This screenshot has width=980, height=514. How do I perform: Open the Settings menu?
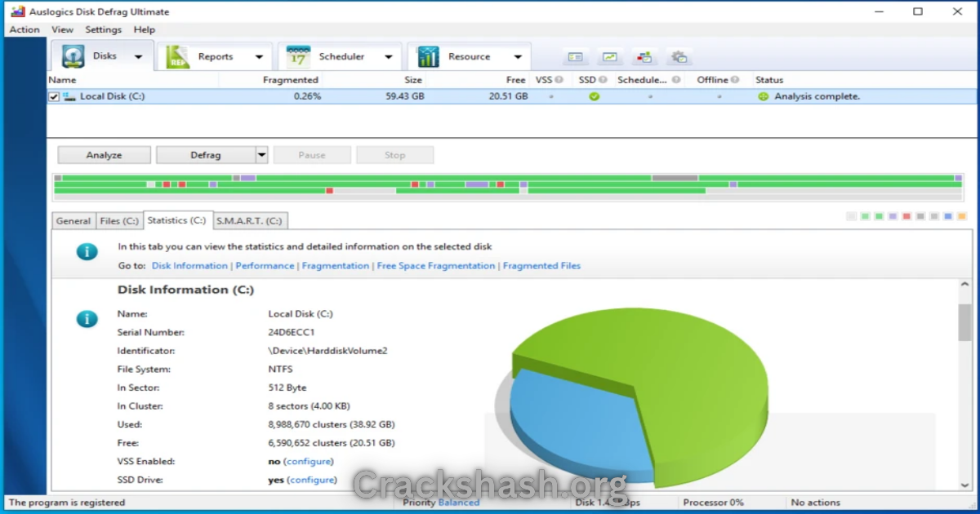click(x=104, y=29)
